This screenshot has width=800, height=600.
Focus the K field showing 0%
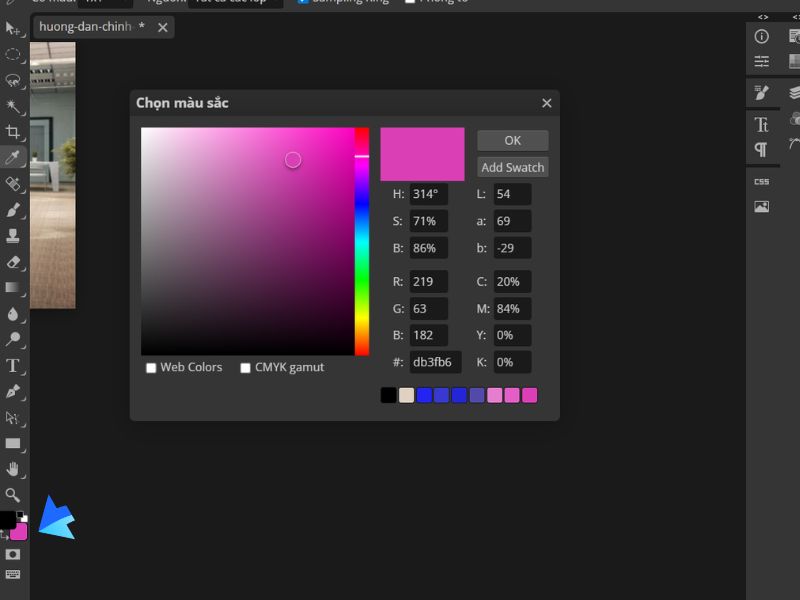click(x=512, y=362)
